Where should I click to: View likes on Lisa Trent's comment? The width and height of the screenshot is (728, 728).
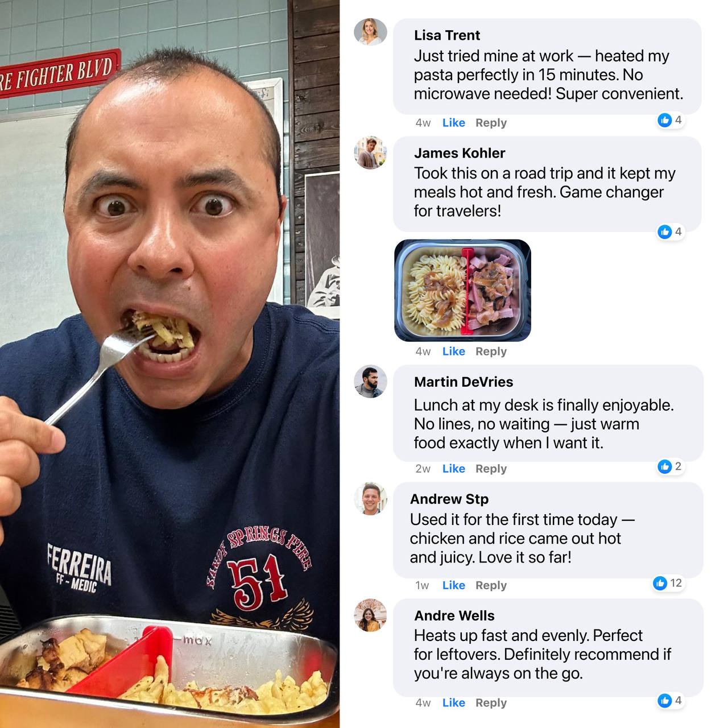click(x=670, y=120)
